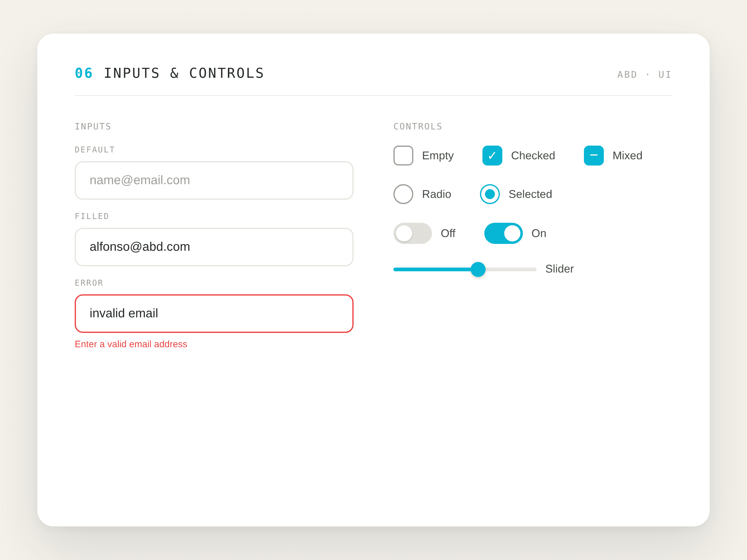Click the red 'Enter a valid email address' message
The height and width of the screenshot is (560, 747).
131,344
